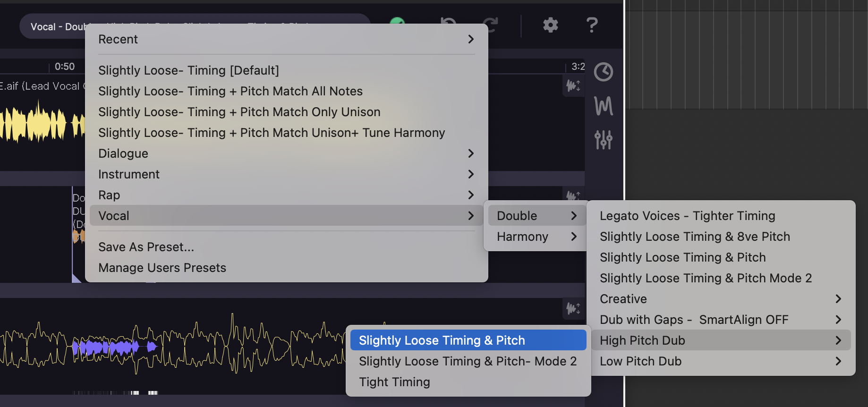
Task: Open Manage Users Presets
Action: pos(162,268)
